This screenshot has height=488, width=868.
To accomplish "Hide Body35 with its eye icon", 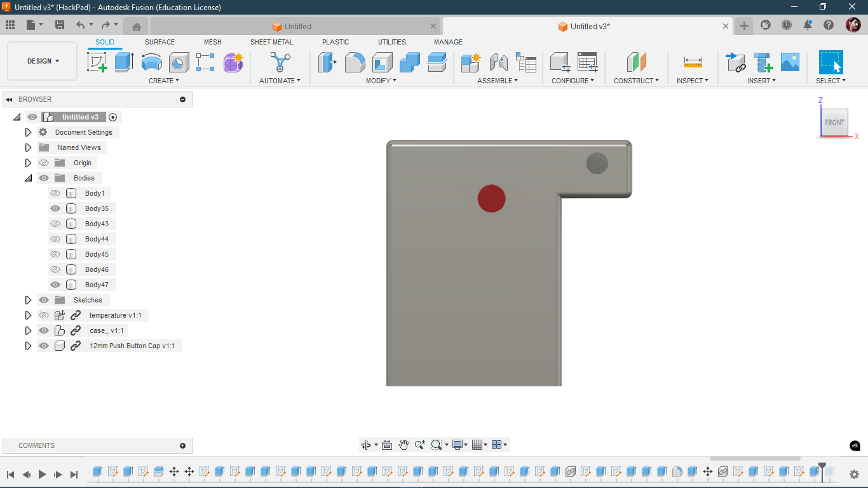I will pos(55,208).
